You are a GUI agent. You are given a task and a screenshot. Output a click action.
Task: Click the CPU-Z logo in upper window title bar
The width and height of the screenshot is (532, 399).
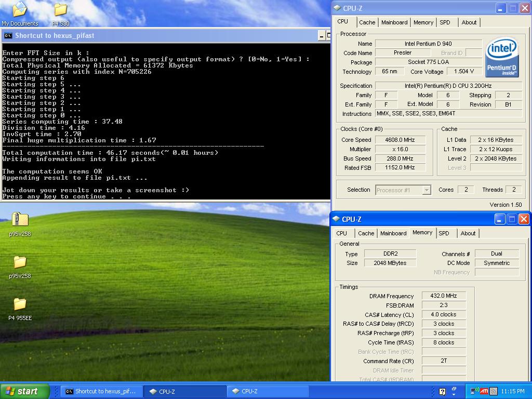[337, 7]
